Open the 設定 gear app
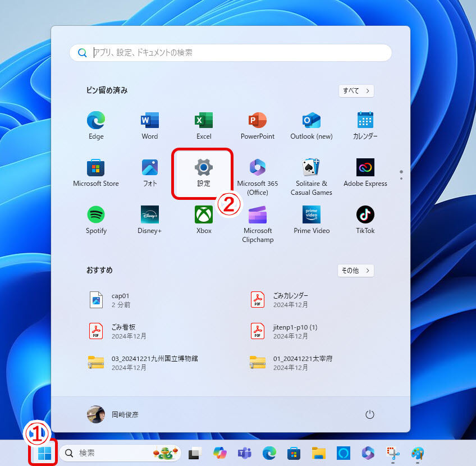 point(204,172)
